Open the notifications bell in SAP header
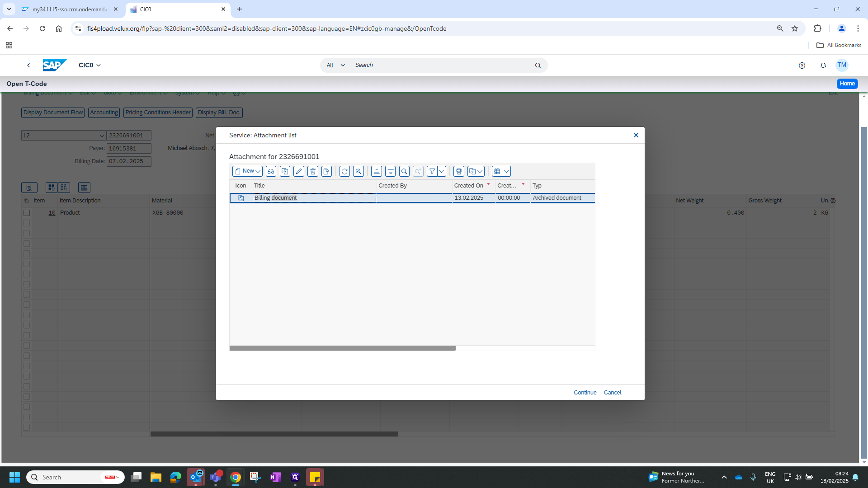Viewport: 868px width, 488px height. tap(823, 66)
